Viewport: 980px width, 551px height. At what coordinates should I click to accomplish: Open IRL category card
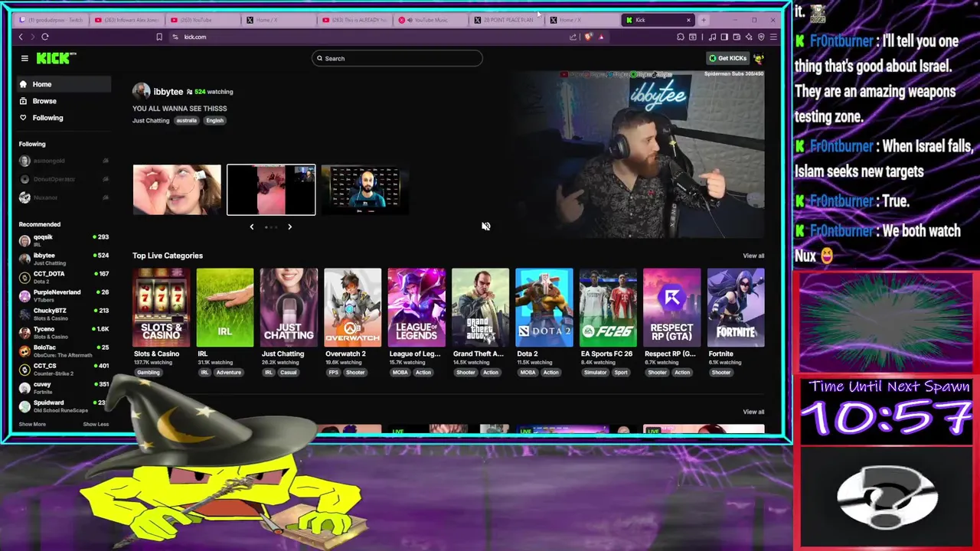224,308
